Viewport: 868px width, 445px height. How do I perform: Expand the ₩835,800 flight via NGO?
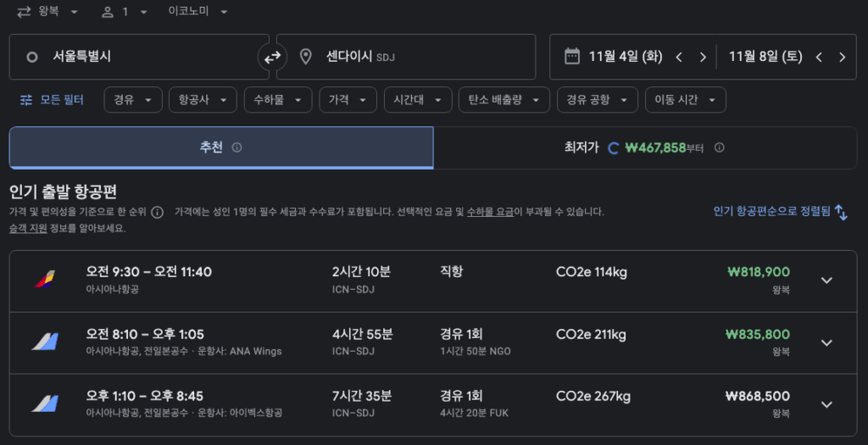(x=827, y=342)
